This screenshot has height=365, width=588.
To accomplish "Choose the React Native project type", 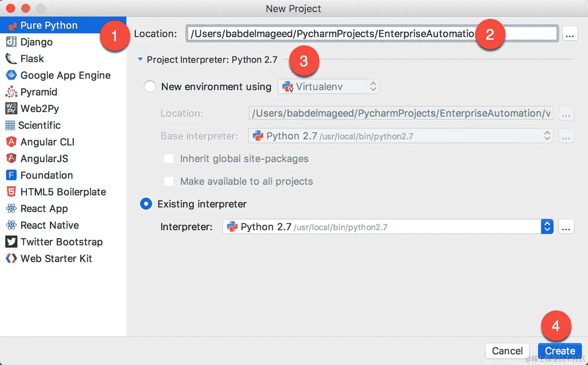I will pos(49,225).
